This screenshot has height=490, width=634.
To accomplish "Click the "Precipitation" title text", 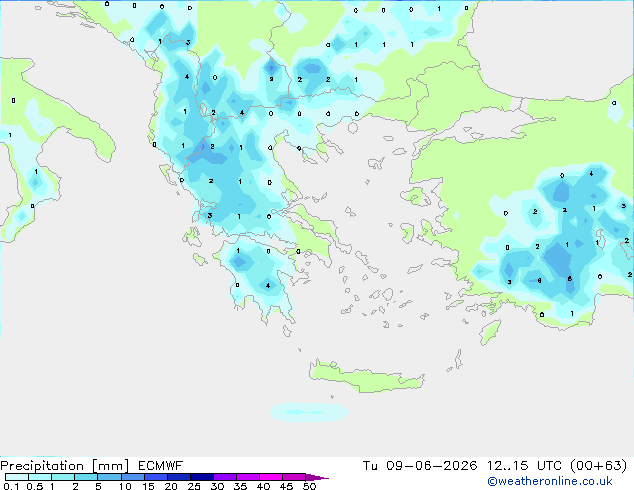I will point(42,466).
